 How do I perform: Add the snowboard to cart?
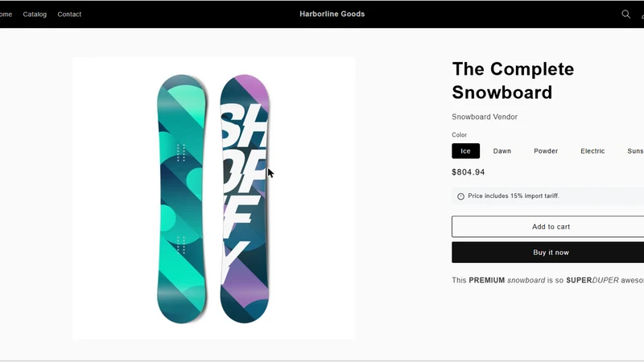click(x=548, y=227)
